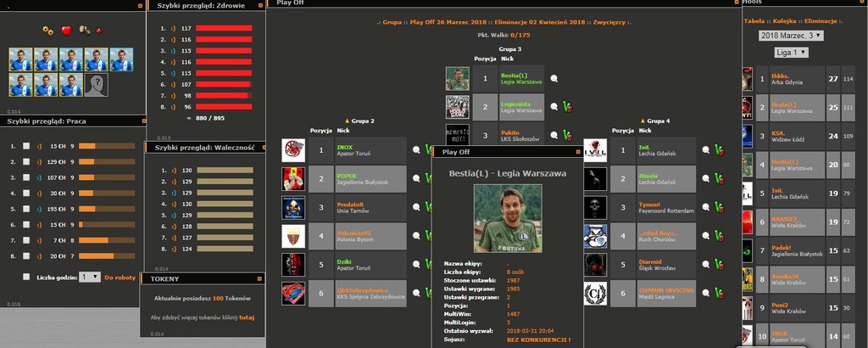
Task: Click the gears icon above the team avatars
Action: (x=48, y=31)
